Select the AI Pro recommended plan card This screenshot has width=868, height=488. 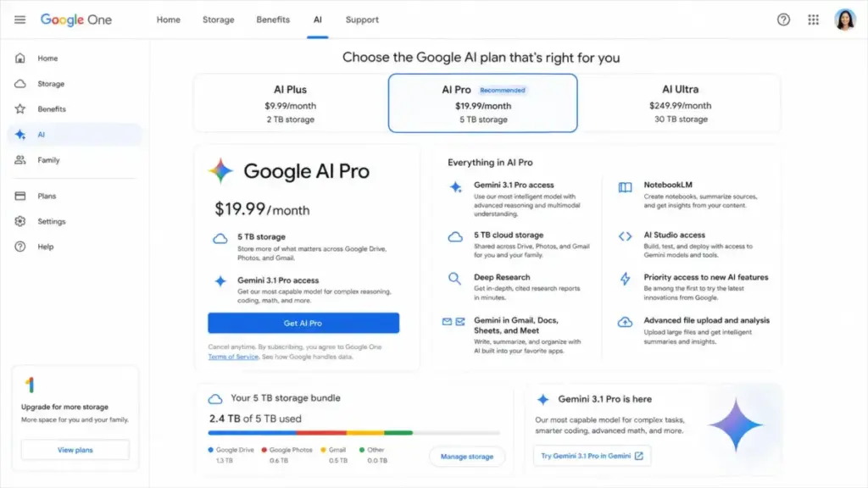pyautogui.click(x=482, y=103)
